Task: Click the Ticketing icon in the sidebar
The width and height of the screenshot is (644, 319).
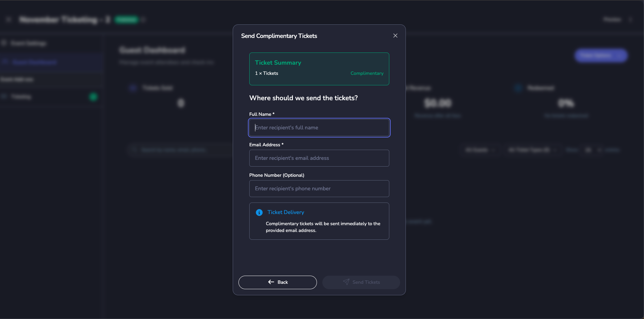Action: pyautogui.click(x=4, y=97)
